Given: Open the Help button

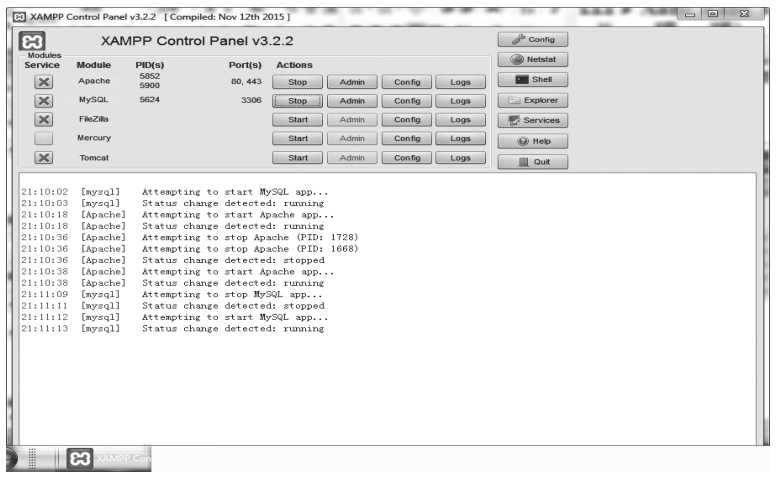Looking at the screenshot, I should [533, 141].
